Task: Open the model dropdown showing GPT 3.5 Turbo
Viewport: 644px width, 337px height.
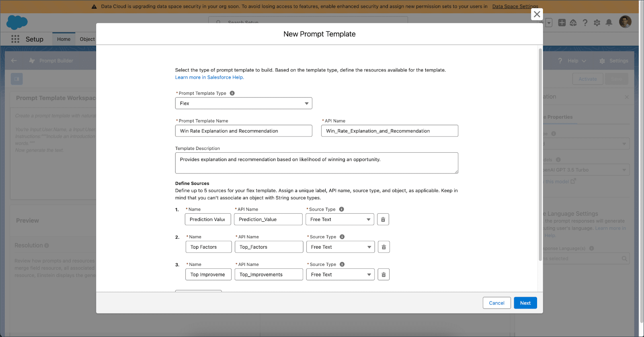Action: [586, 170]
